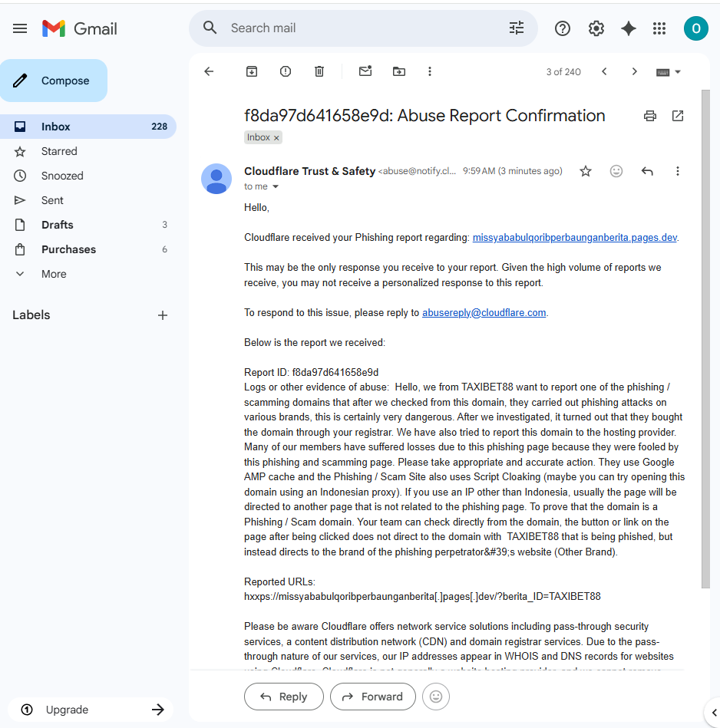
Task: Delete this email with trash icon
Action: (x=319, y=71)
